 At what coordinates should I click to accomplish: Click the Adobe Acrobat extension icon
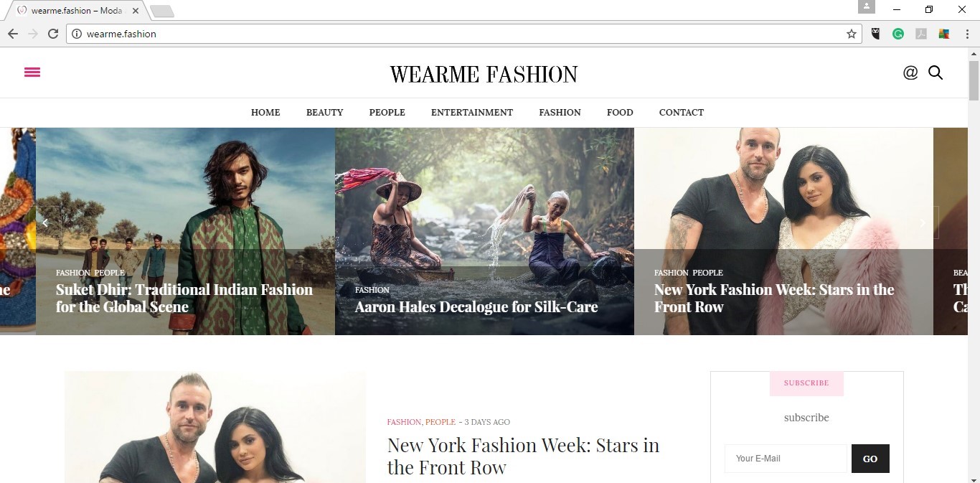pos(921,34)
